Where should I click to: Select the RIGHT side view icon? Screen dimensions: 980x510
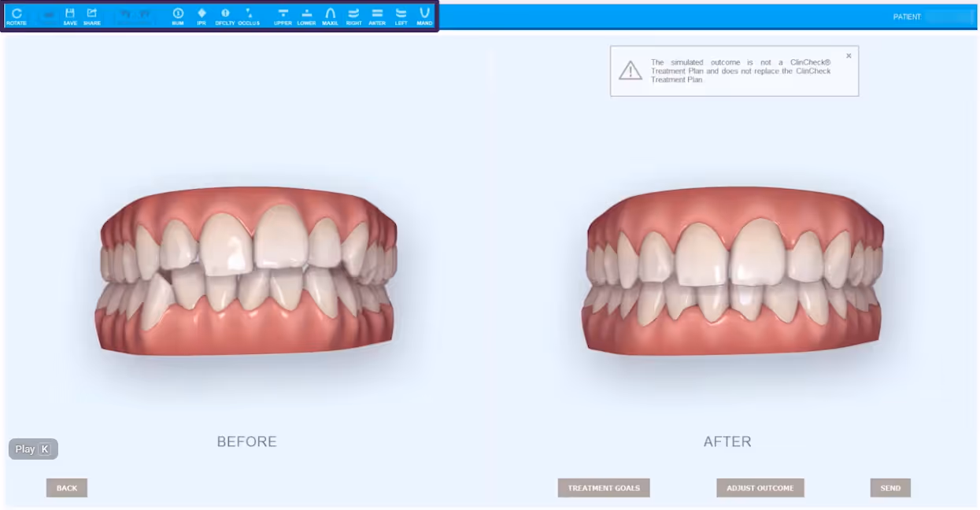(x=354, y=16)
